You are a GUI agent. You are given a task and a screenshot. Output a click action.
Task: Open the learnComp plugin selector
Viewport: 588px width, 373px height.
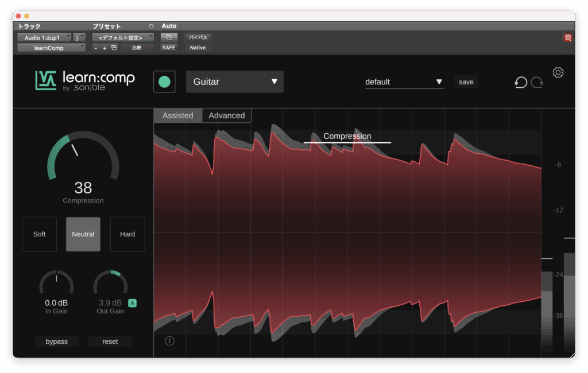51,48
